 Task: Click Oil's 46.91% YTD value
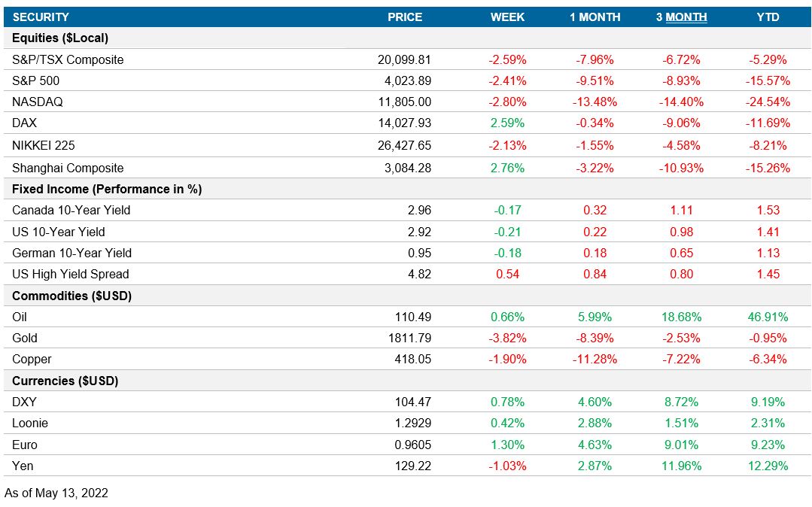point(765,317)
